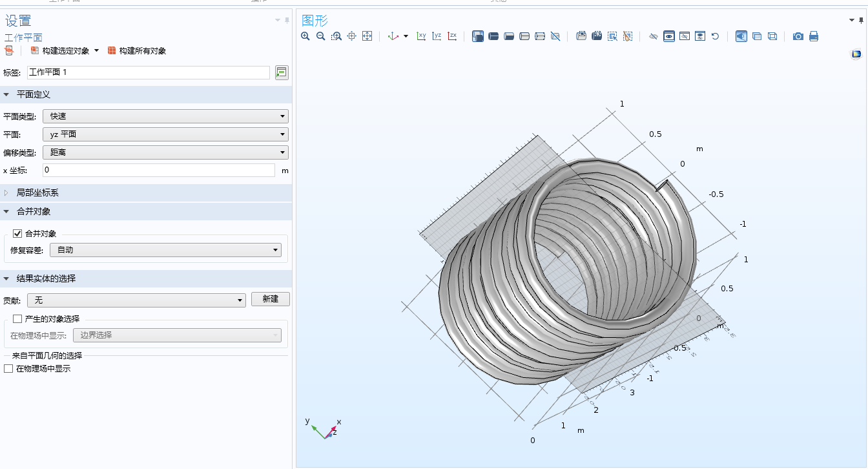Viewport: 868px width, 469px height.
Task: Click the print graphics icon
Action: click(x=814, y=36)
